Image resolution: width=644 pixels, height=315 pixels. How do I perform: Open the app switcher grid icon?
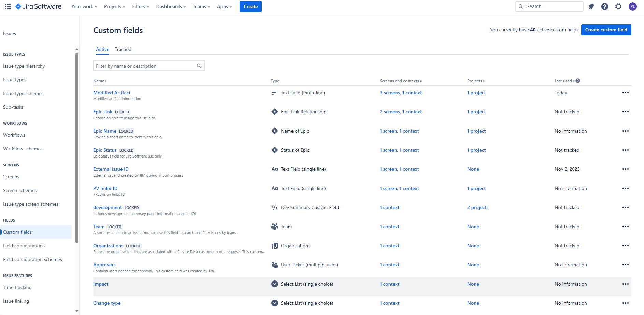pyautogui.click(x=8, y=6)
